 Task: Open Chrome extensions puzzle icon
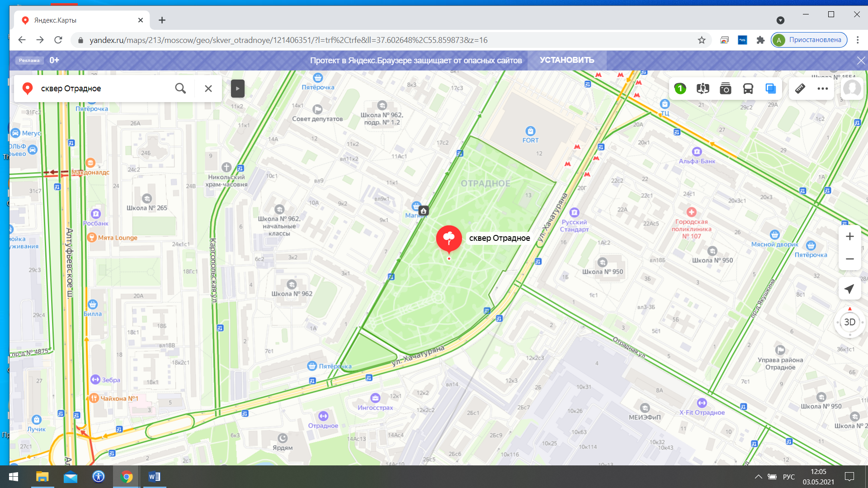[760, 40]
